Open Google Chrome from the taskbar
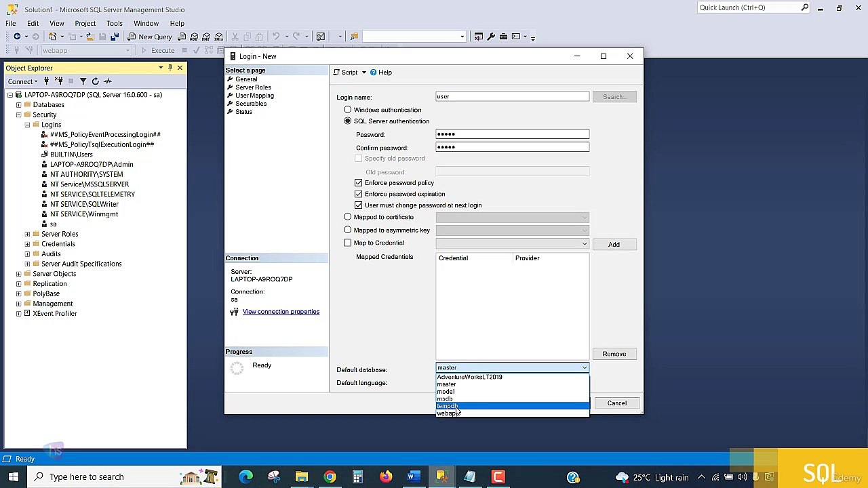The image size is (868, 488). click(x=330, y=476)
